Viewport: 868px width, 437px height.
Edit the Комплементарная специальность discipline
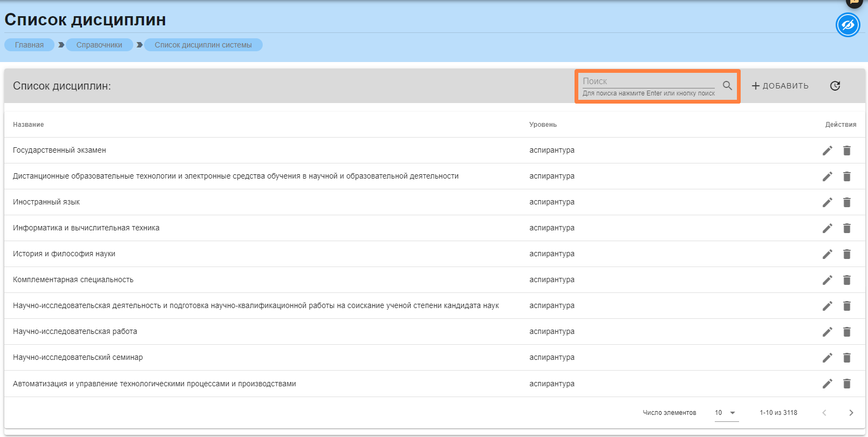827,280
